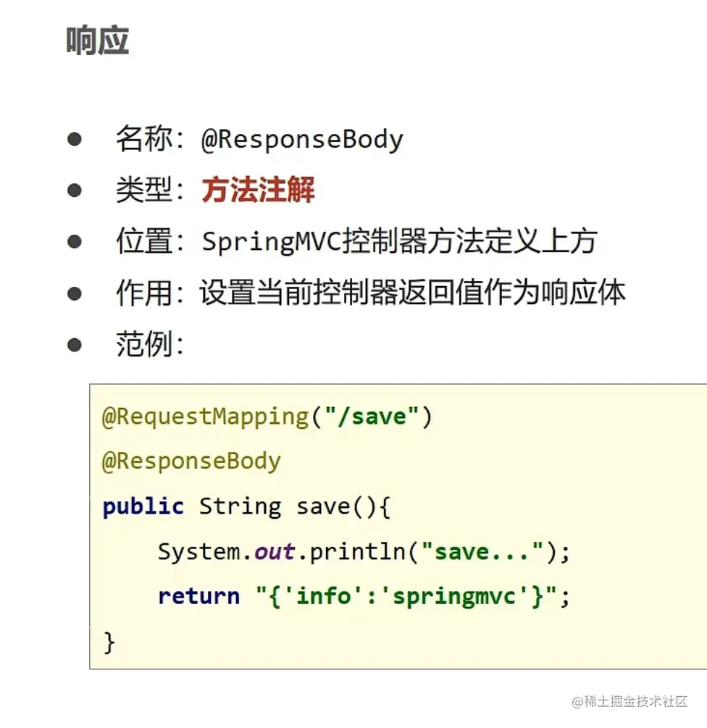The image size is (707, 728).
Task: Click the 设置当前控制器返回值作为响应体 description
Action: click(x=413, y=293)
